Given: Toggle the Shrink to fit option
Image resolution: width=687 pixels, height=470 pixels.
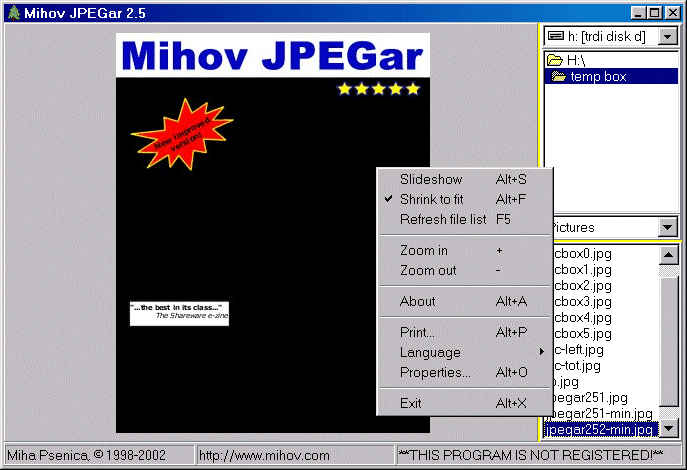Looking at the screenshot, I should (x=431, y=199).
